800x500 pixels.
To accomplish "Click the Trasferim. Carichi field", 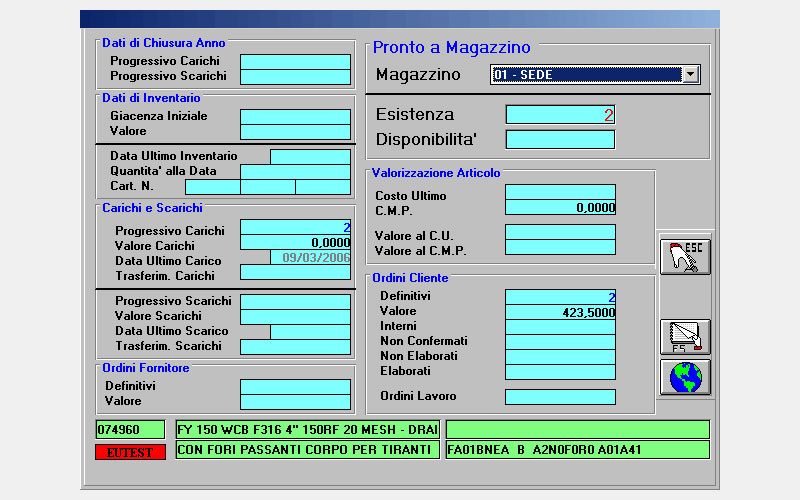I will point(295,272).
